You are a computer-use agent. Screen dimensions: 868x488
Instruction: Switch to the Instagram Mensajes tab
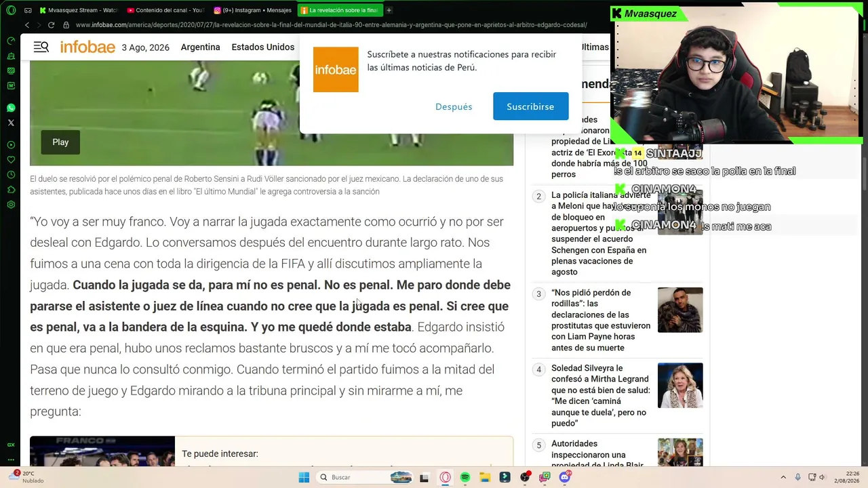(x=252, y=10)
